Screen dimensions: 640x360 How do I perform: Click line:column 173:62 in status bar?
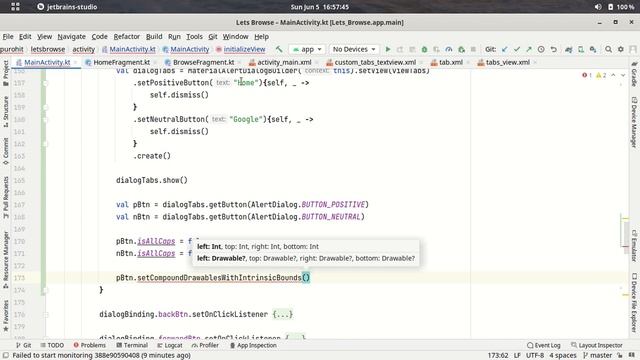498,356
